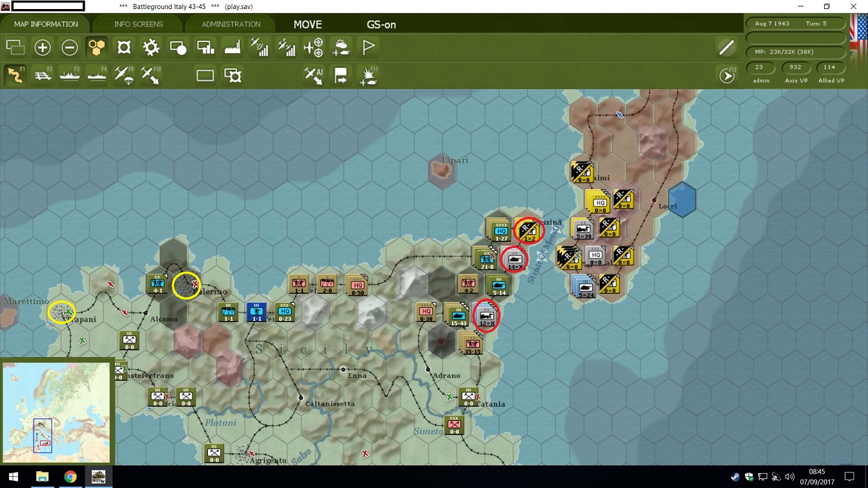This screenshot has height=488, width=868.
Task: Zoom in on the map
Action: pyautogui.click(x=43, y=47)
